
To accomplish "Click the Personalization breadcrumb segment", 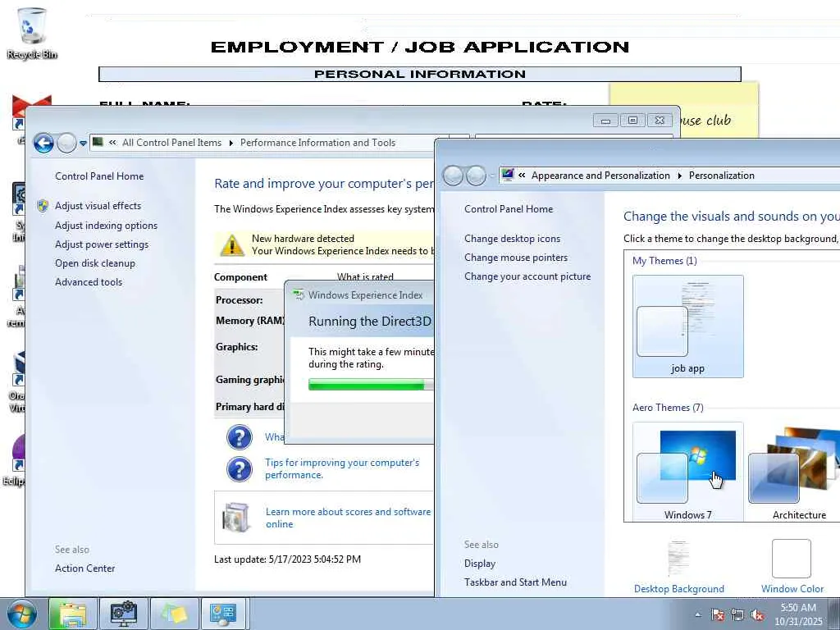I will 721,176.
